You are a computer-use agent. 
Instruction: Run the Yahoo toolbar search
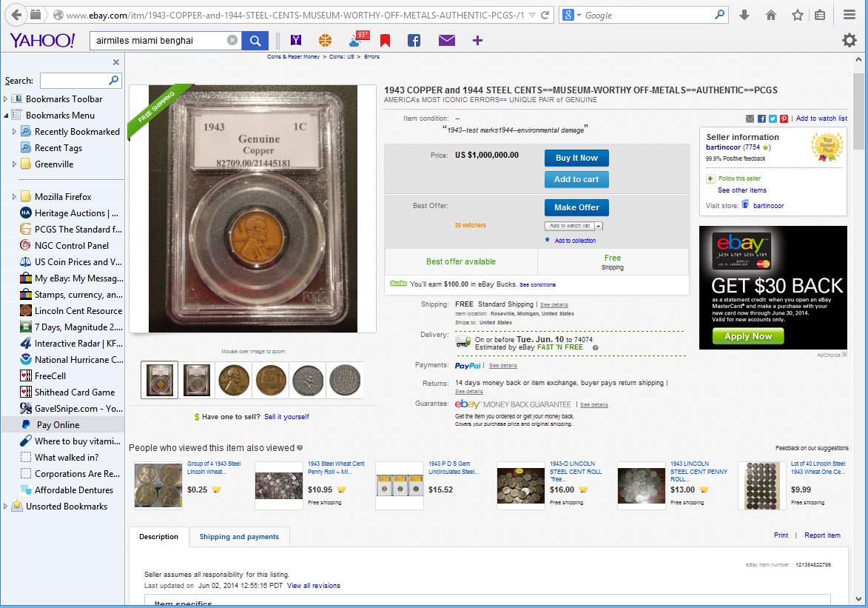coord(255,41)
